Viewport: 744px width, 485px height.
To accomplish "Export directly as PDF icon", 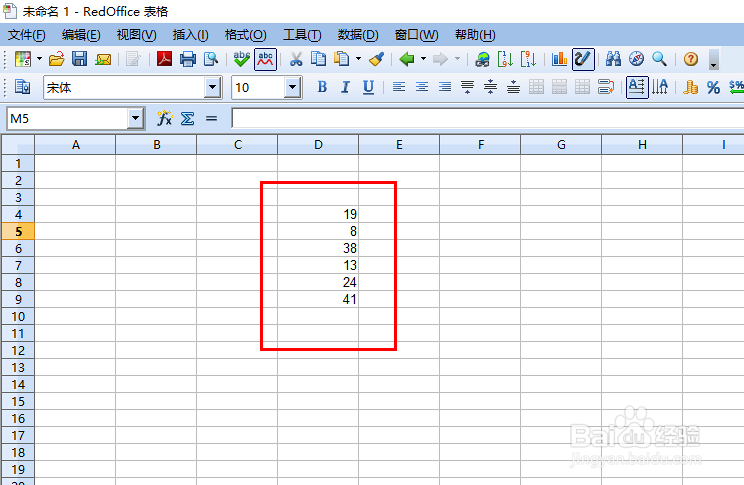I will pos(164,59).
